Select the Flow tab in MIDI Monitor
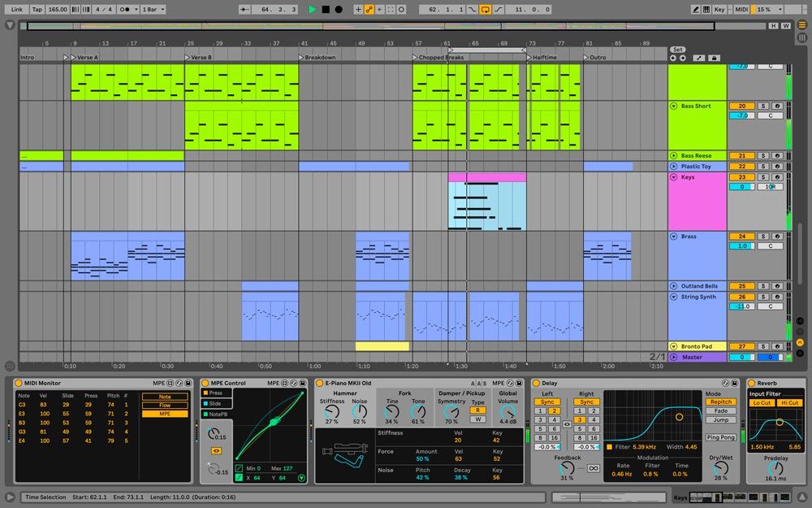 [165, 405]
